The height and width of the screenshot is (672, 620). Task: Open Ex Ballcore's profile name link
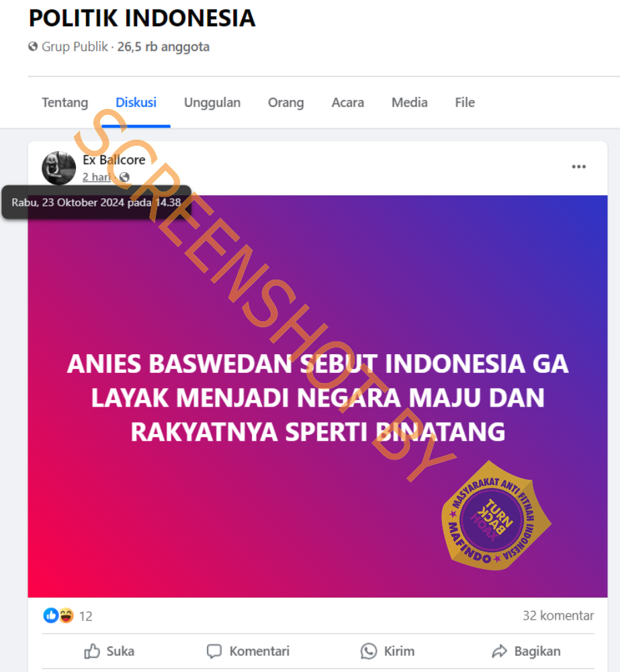(x=114, y=160)
